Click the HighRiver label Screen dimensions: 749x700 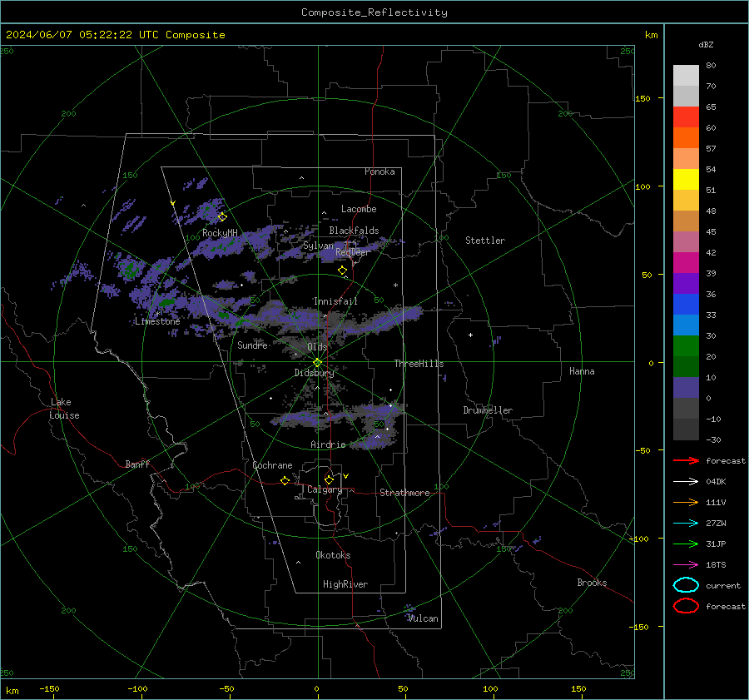click(x=345, y=584)
